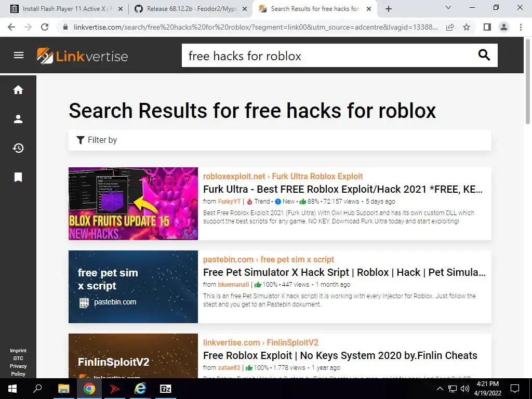Open Windows taskbar search
This screenshot has width=532, height=399.
pyautogui.click(x=37, y=389)
